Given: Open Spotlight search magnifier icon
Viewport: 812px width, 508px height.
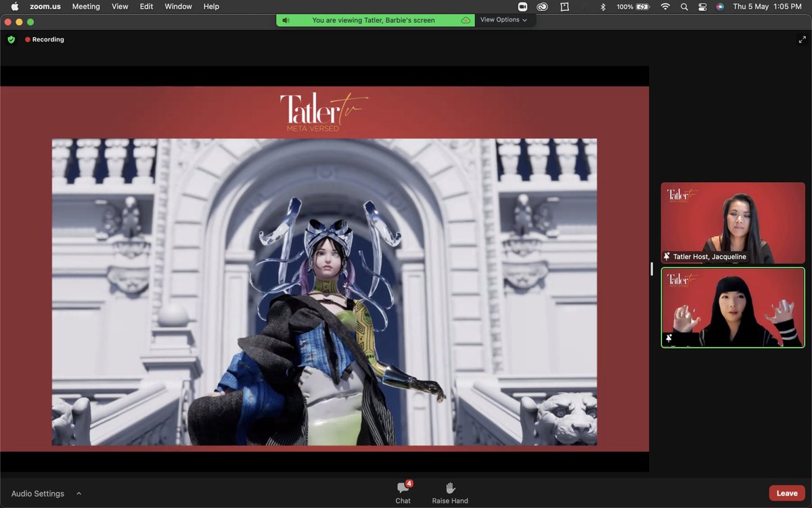Looking at the screenshot, I should pyautogui.click(x=684, y=6).
